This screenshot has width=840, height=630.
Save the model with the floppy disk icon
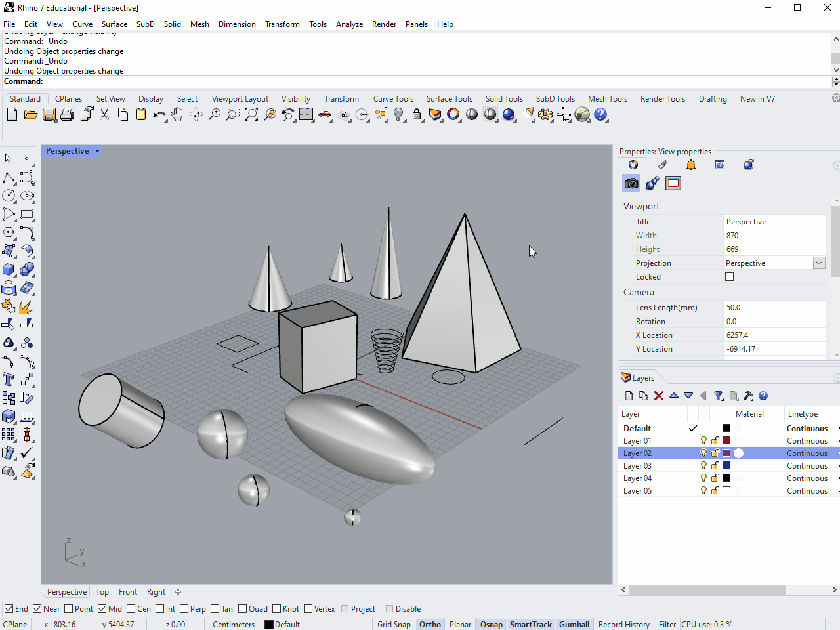[x=49, y=114]
